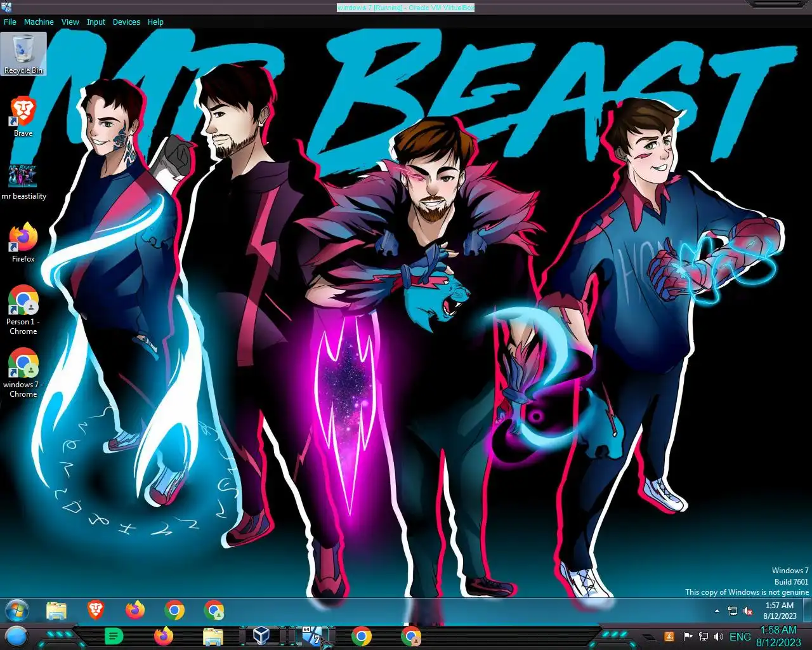Show hidden icons in guest system tray
The width and height of the screenshot is (812, 650).
coord(717,611)
